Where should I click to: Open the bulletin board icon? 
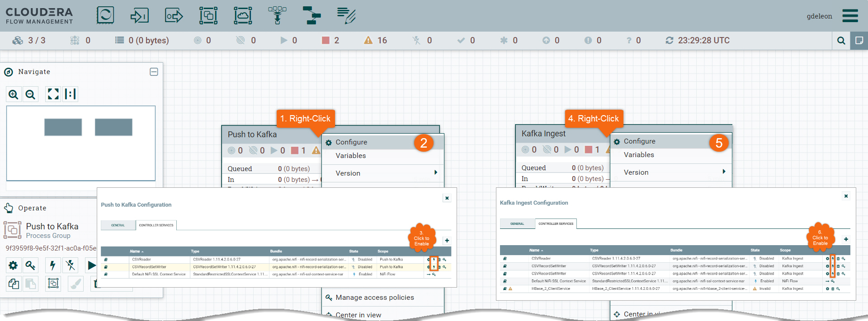(x=859, y=41)
